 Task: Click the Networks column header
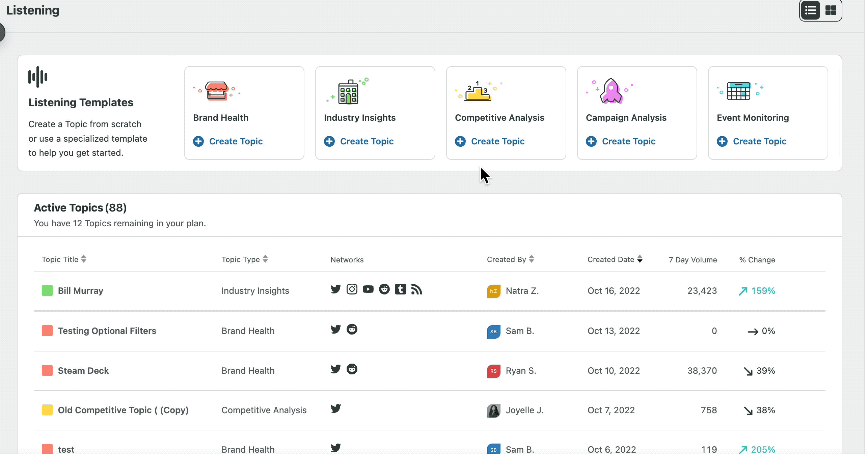click(347, 260)
